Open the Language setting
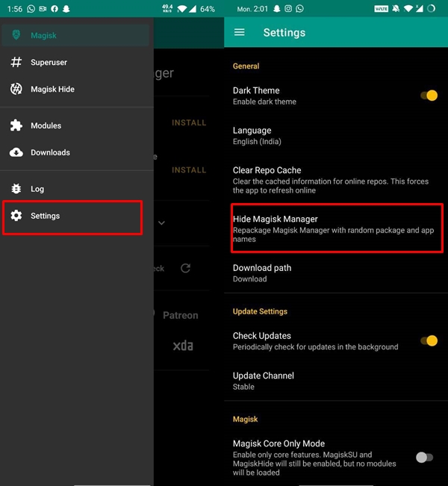The image size is (448, 486). pyautogui.click(x=336, y=135)
